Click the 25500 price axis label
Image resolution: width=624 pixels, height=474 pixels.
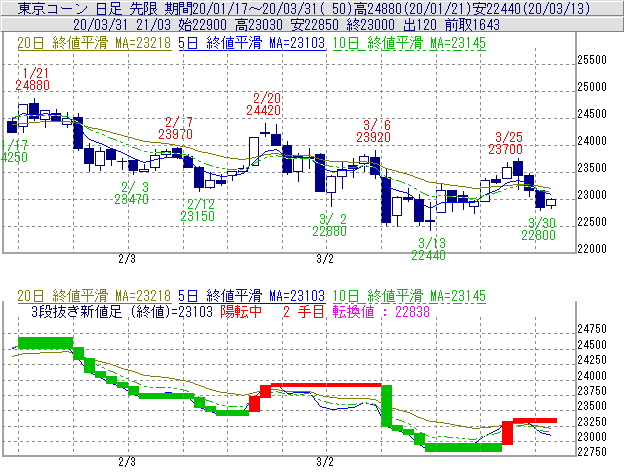[592, 60]
